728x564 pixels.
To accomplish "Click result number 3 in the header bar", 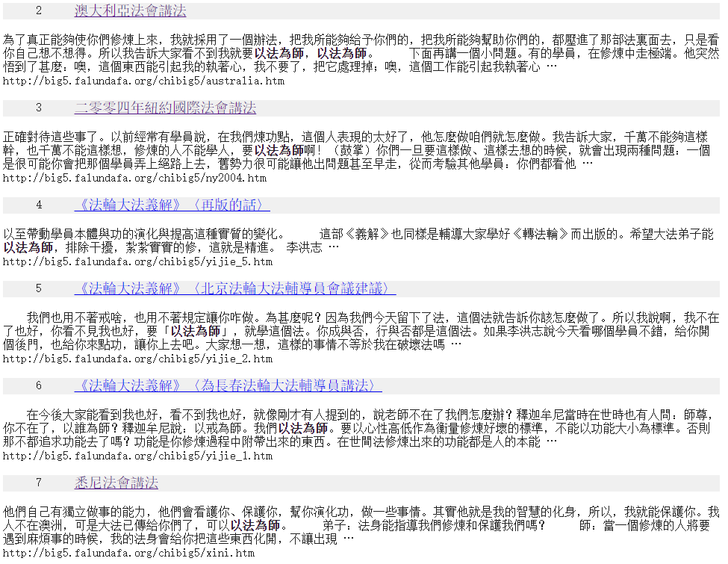I will click(39, 108).
